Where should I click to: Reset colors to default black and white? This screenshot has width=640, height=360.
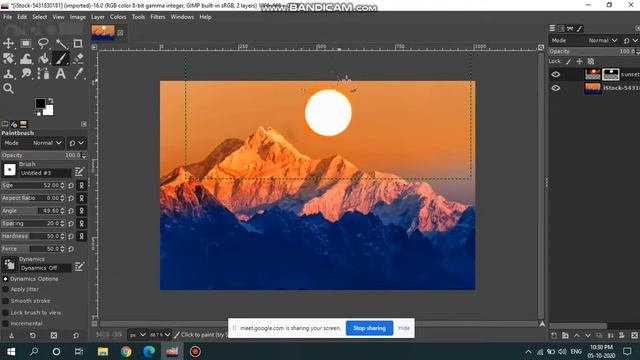pos(38,113)
